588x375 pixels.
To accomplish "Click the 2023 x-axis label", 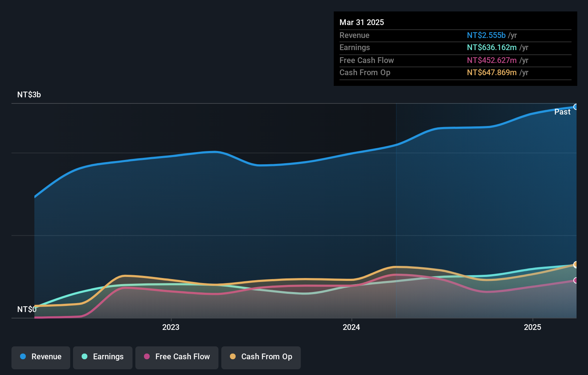I will [x=171, y=327].
